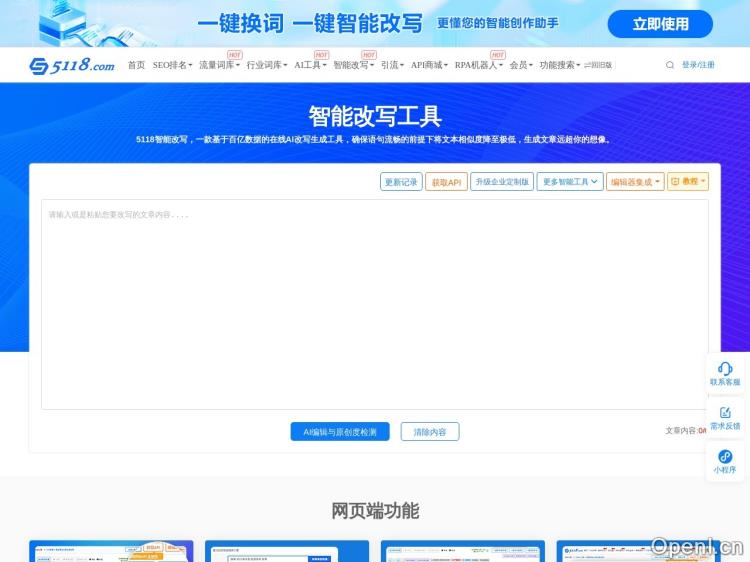The height and width of the screenshot is (562, 750).
Task: Click the 需求反馈 feedback icon
Action: point(725,413)
